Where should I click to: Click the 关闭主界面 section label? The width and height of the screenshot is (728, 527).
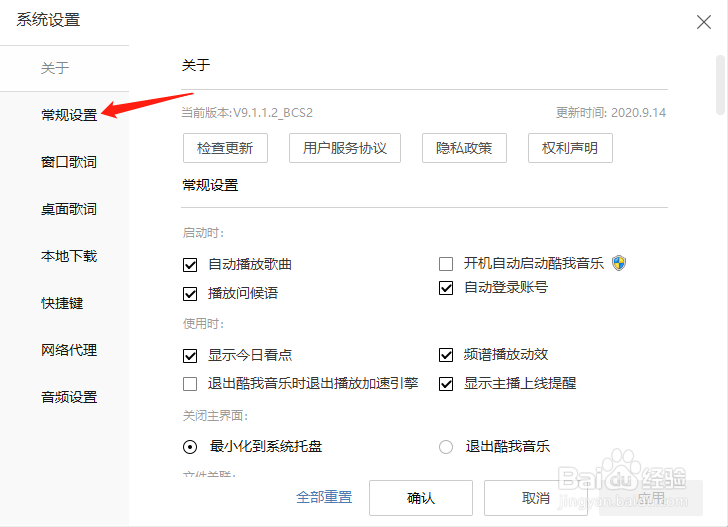pos(215,416)
